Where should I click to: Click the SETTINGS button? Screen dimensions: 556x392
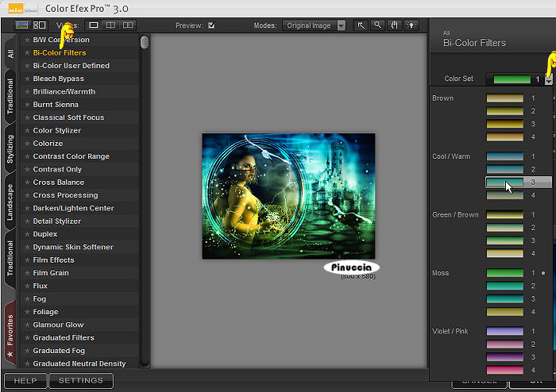(x=80, y=381)
